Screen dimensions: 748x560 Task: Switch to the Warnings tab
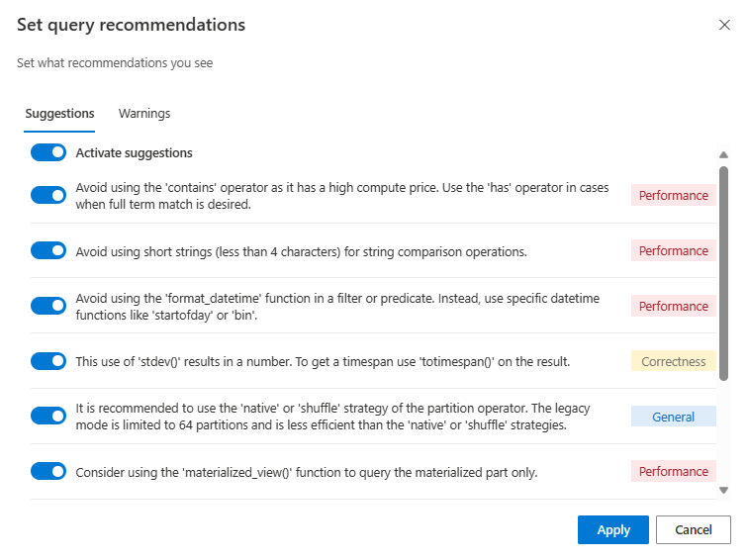[144, 114]
